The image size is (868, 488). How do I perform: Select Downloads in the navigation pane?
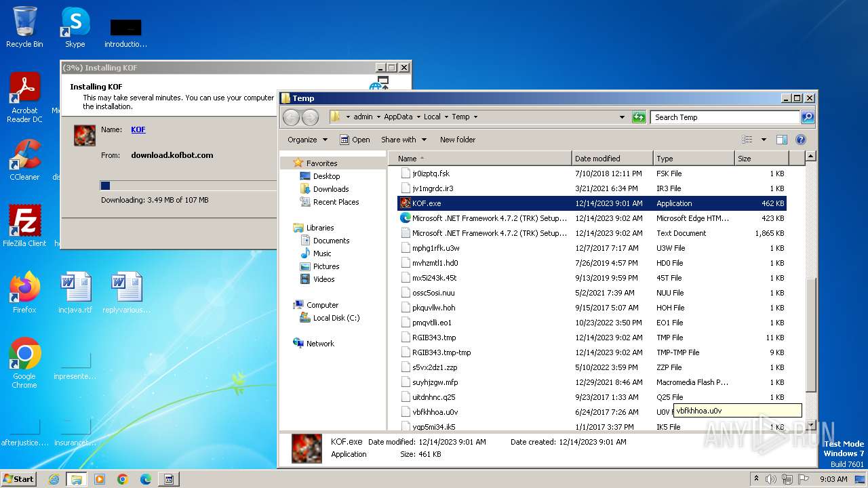coord(331,189)
